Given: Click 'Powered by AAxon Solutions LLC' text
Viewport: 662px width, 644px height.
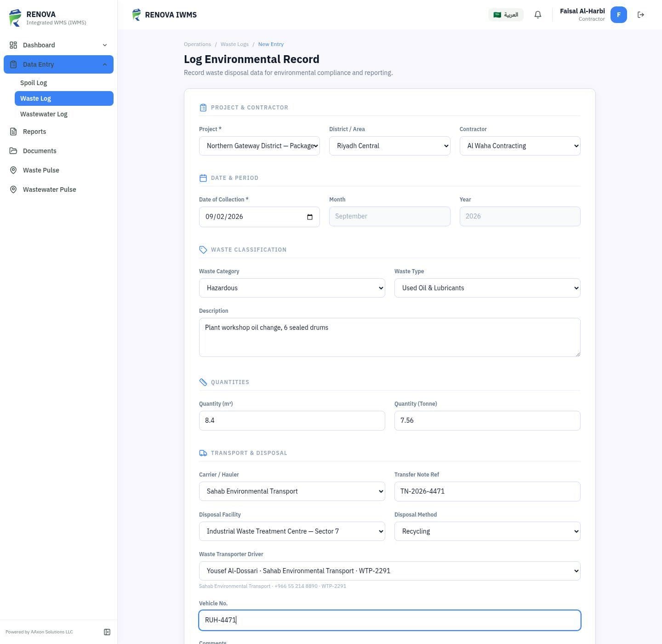Looking at the screenshot, I should [x=39, y=632].
